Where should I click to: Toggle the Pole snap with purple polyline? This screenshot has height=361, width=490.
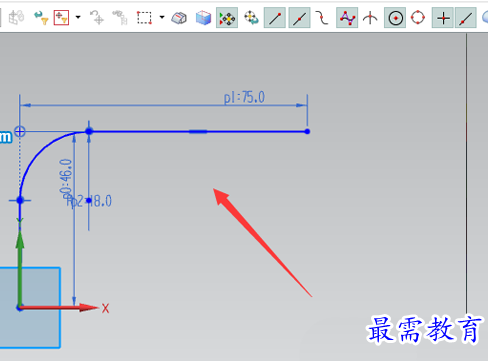pyautogui.click(x=347, y=18)
